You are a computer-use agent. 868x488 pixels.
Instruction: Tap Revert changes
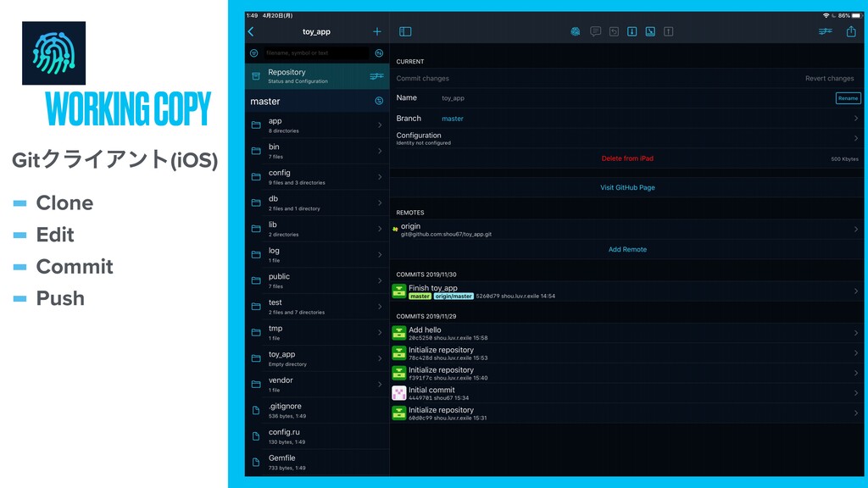[829, 79]
